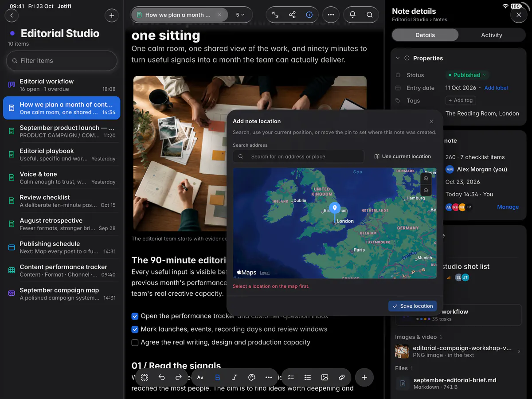Undo the last edit
The height and width of the screenshot is (399, 532).
(161, 377)
